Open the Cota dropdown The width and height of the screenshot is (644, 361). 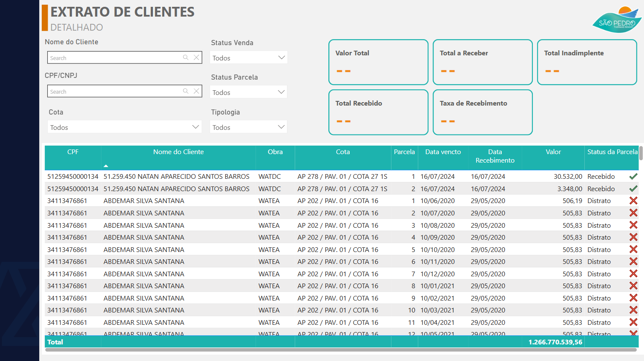click(x=124, y=127)
